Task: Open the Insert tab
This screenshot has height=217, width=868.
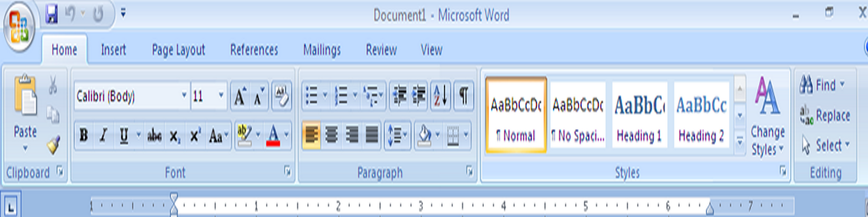Action: (x=113, y=50)
